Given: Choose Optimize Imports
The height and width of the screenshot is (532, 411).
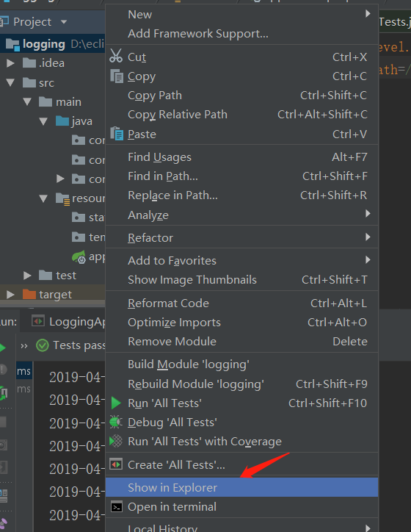Looking at the screenshot, I should tap(242, 322).
